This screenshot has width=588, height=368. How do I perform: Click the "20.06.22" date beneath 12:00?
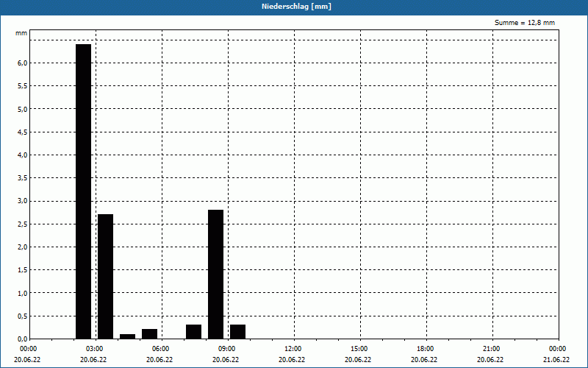pyautogui.click(x=291, y=360)
